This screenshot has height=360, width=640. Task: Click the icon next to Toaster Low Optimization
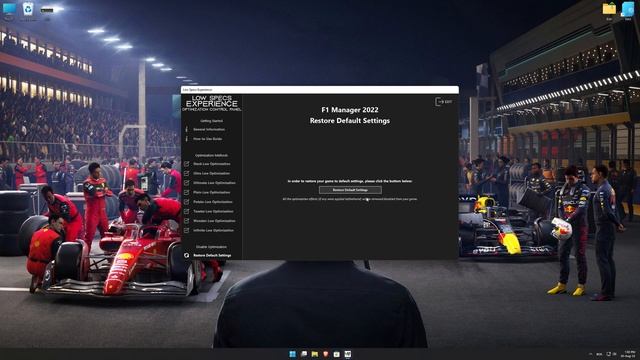coord(187,211)
